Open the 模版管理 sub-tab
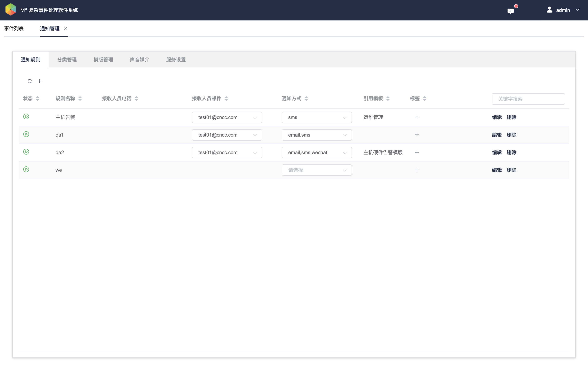The image size is (588, 368). coord(103,60)
